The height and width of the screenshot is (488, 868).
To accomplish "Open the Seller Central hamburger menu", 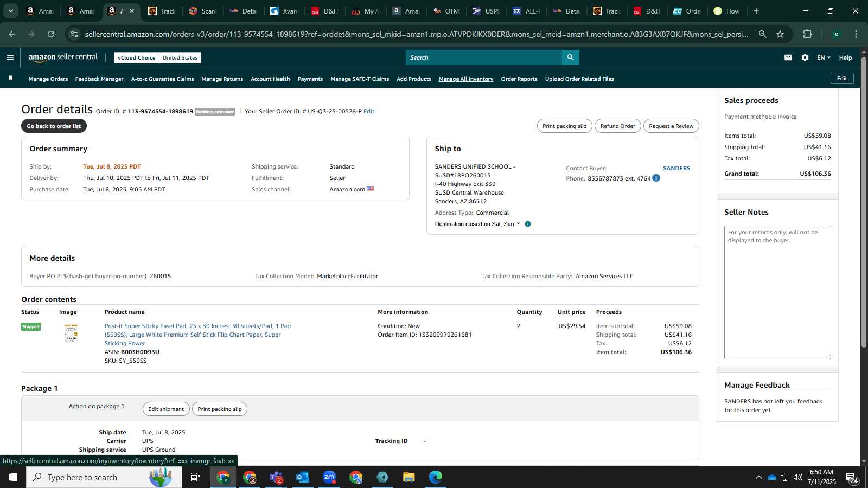I will click(10, 57).
